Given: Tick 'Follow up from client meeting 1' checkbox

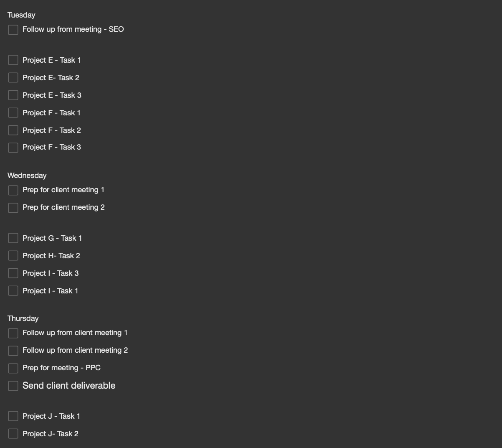Looking at the screenshot, I should click(x=13, y=333).
